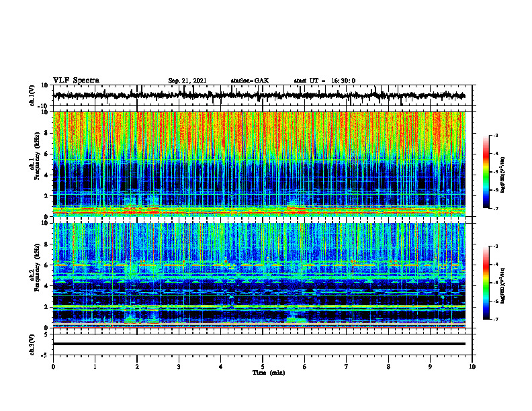Click the "6" kHz tick on ch.2 spectrogram
Image resolution: width=532 pixels, height=411 pixels.
click(46, 265)
